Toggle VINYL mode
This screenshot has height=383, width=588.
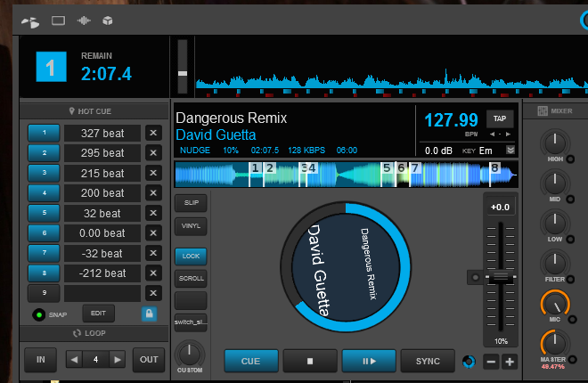[x=191, y=226]
